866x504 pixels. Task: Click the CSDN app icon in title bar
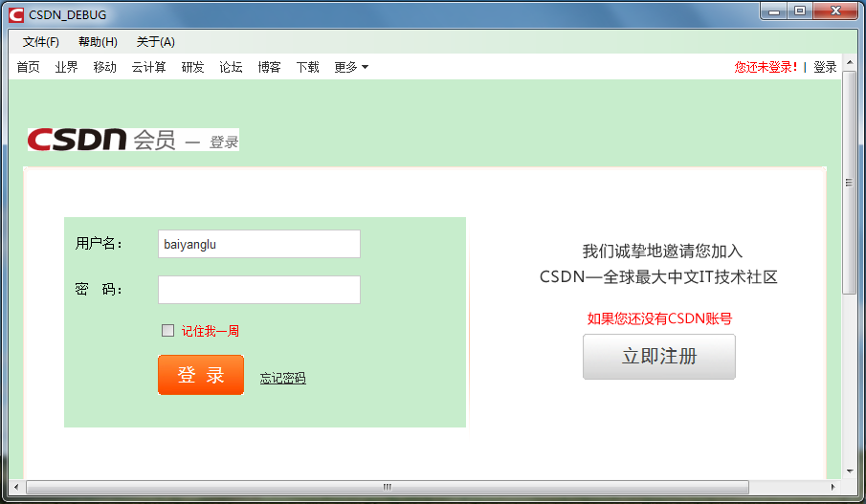pos(16,15)
